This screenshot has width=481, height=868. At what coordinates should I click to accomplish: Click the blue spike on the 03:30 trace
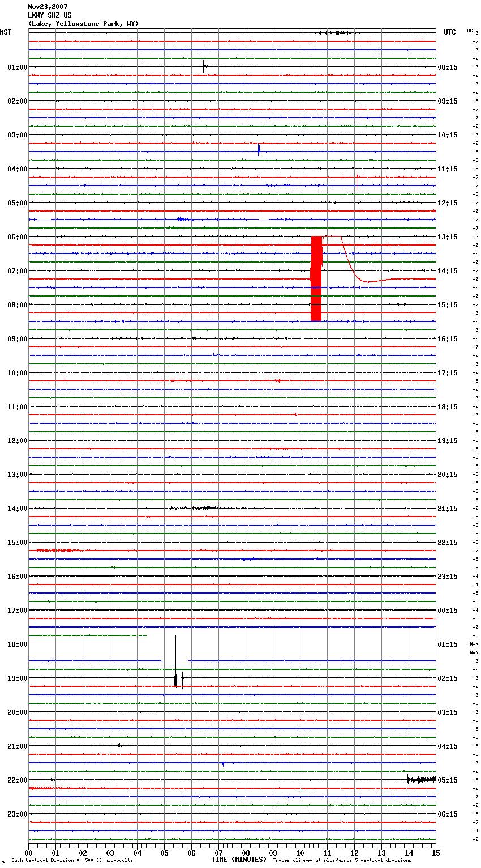[x=259, y=151]
